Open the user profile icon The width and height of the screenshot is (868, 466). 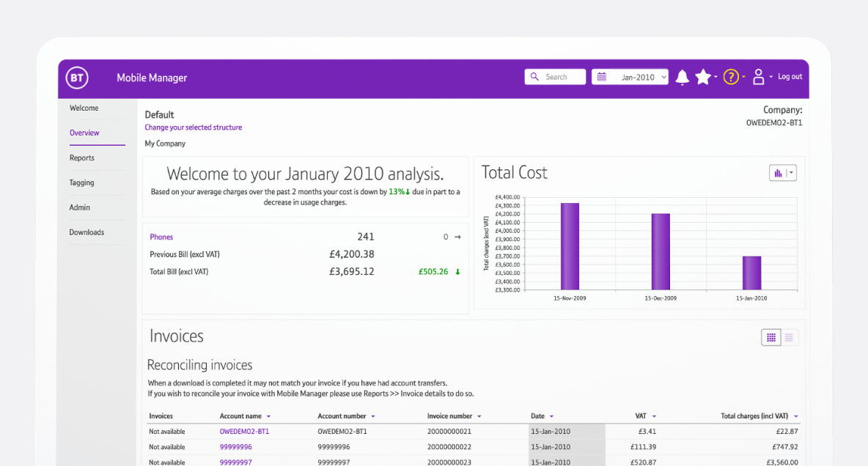[758, 77]
